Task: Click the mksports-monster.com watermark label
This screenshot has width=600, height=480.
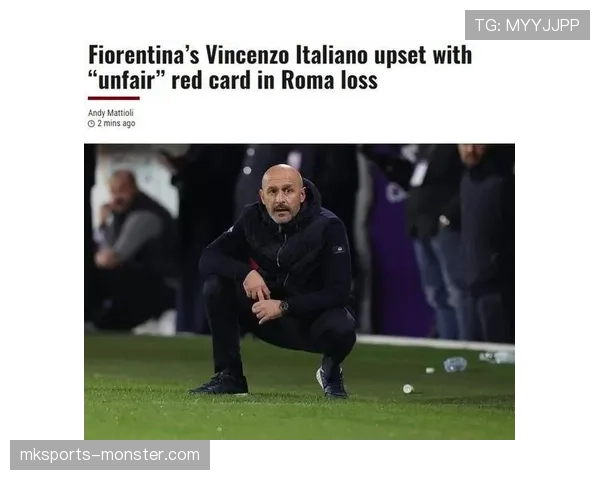Action: tap(110, 455)
